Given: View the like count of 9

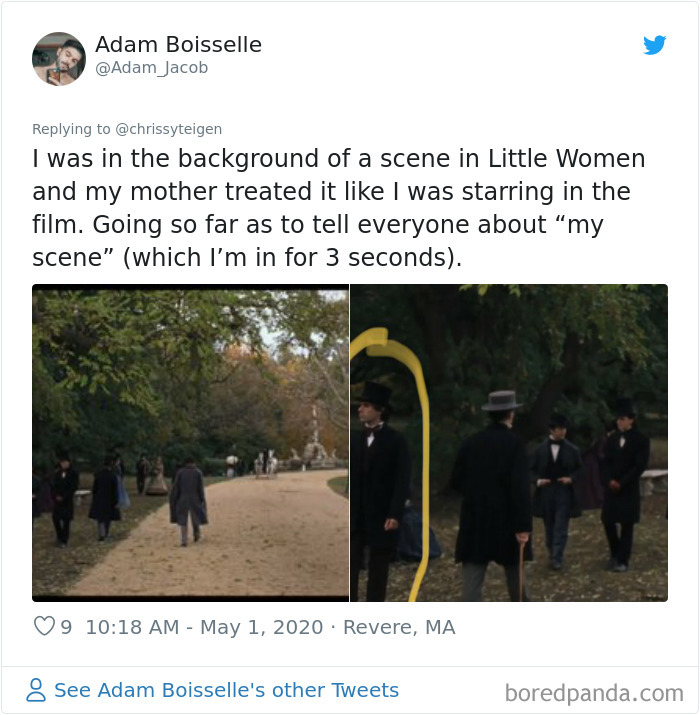Looking at the screenshot, I should point(66,627).
